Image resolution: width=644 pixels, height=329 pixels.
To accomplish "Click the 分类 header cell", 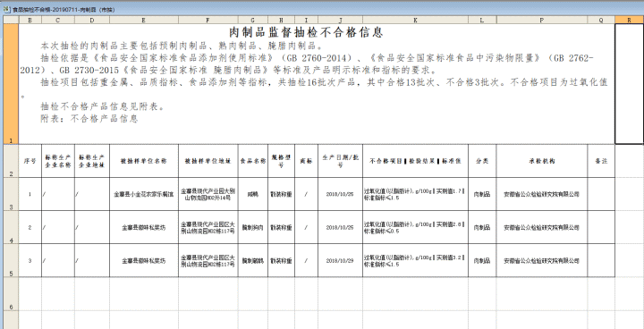I will 483,161.
